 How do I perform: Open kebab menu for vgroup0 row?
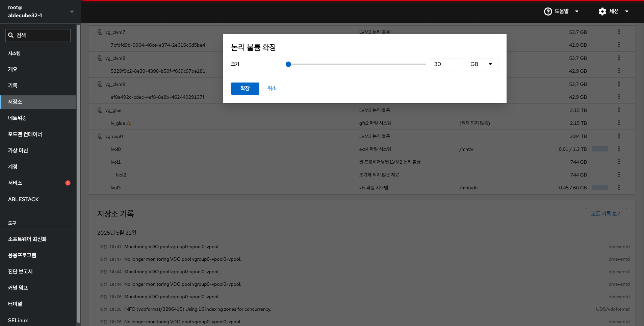(x=619, y=136)
